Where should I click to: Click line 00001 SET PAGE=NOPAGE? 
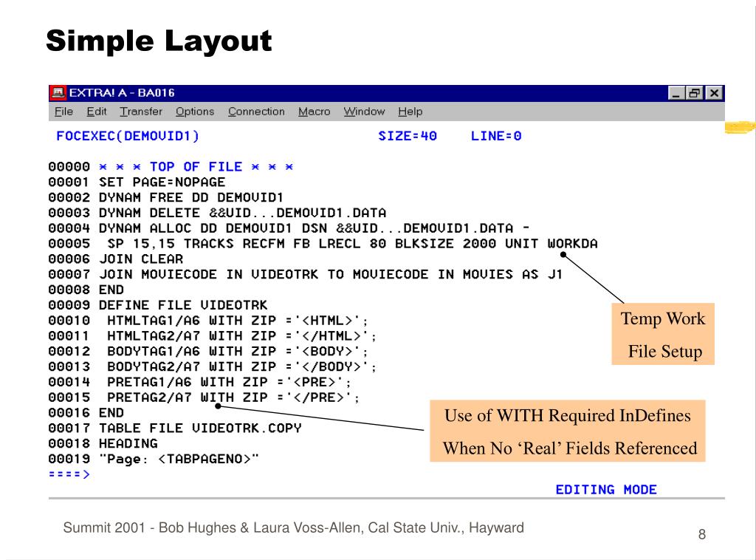click(x=137, y=182)
